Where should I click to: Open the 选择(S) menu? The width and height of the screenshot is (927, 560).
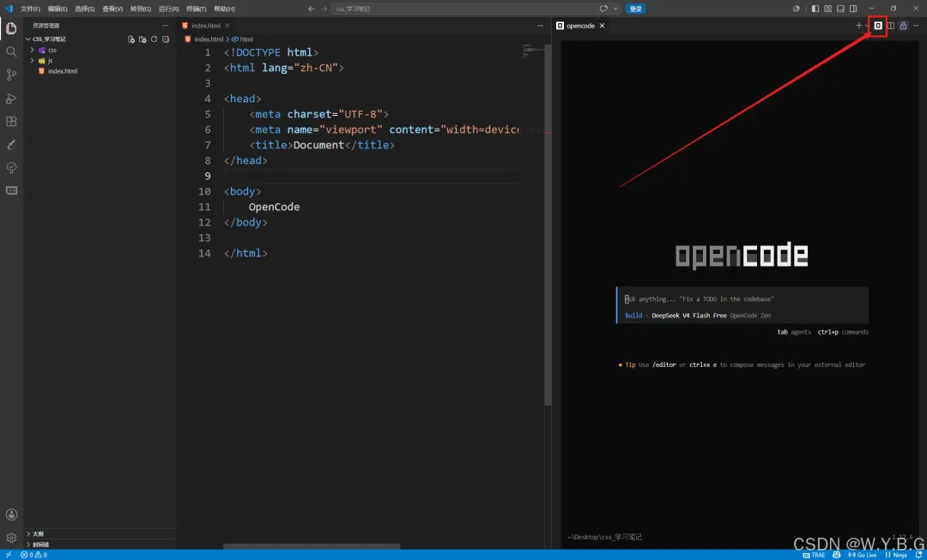tap(84, 9)
